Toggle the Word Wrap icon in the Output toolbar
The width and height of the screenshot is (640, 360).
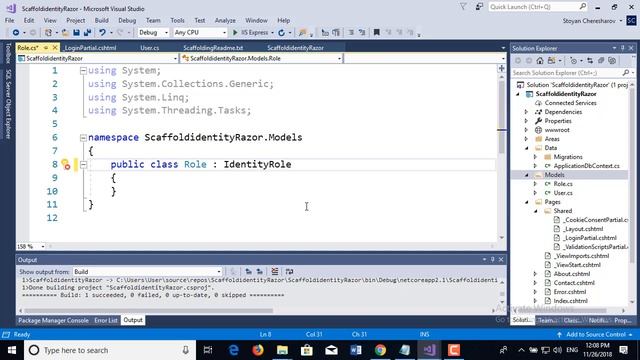point(289,271)
